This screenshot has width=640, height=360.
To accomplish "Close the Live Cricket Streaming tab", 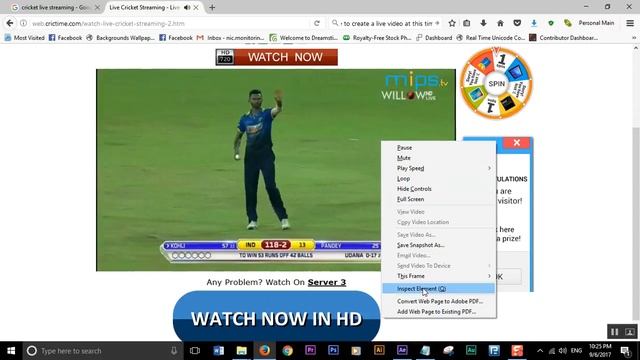I will pos(196,7).
